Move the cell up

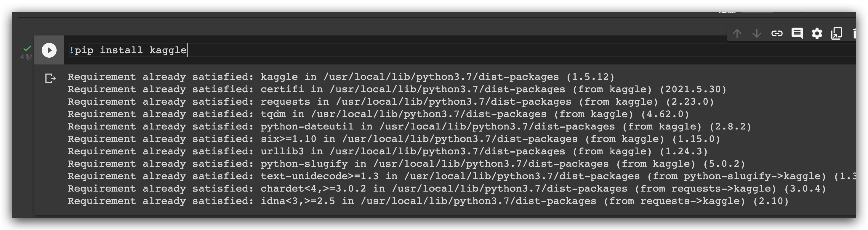point(737,33)
